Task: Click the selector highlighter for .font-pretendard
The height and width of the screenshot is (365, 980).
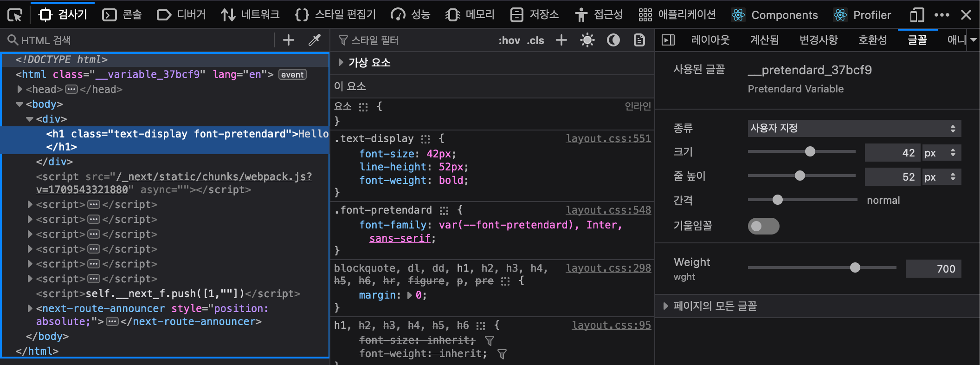Action: click(444, 210)
